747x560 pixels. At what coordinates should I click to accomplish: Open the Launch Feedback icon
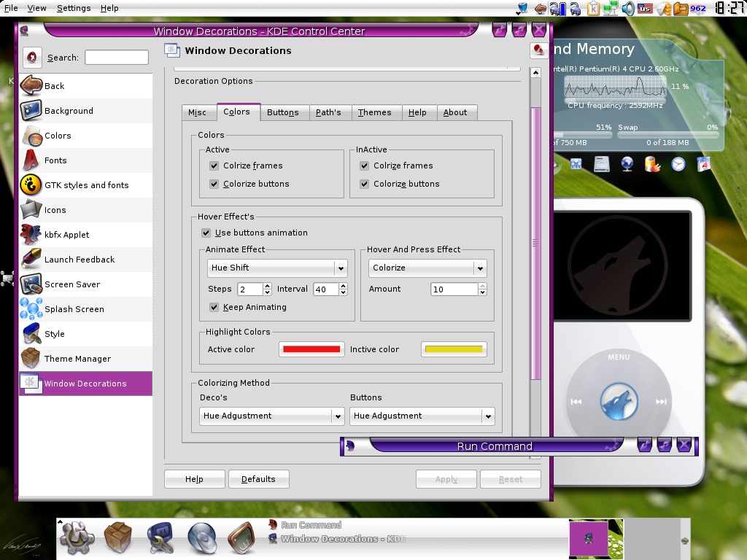coord(31,259)
